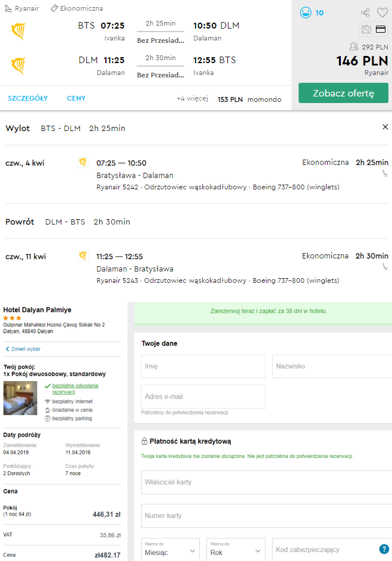Viewport: 392px width, 561px height.
Task: Click bezpłatne odwołanie rezerwacji link
Action: coord(75,388)
